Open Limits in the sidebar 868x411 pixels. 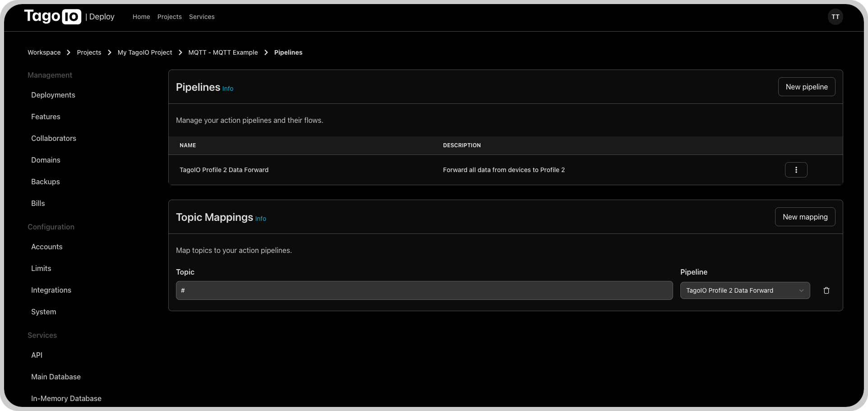[41, 268]
